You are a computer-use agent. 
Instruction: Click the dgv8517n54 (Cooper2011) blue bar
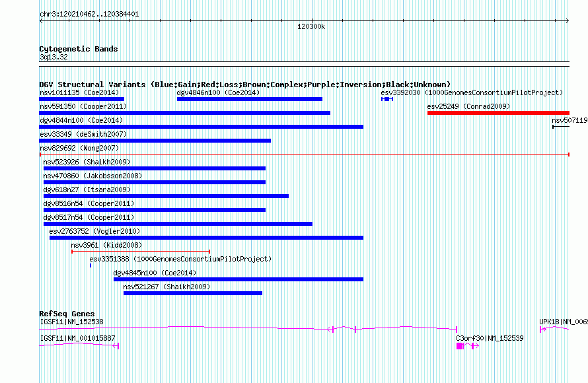pyautogui.click(x=178, y=224)
